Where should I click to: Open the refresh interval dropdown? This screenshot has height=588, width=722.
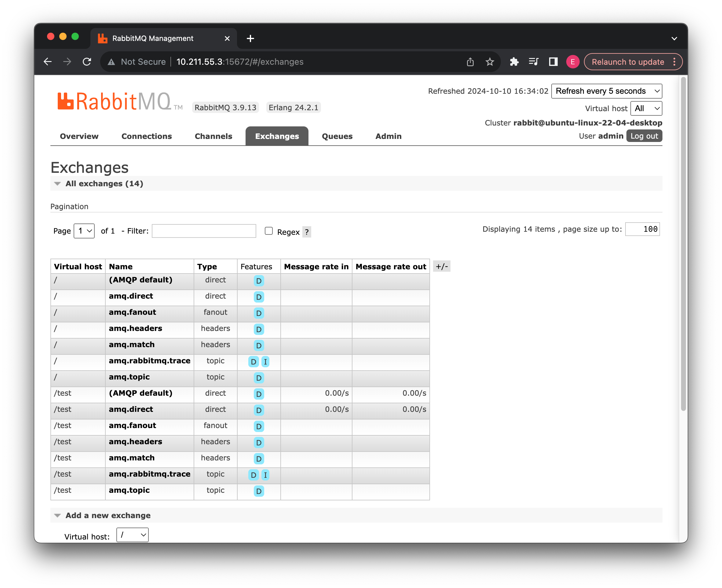coord(607,91)
